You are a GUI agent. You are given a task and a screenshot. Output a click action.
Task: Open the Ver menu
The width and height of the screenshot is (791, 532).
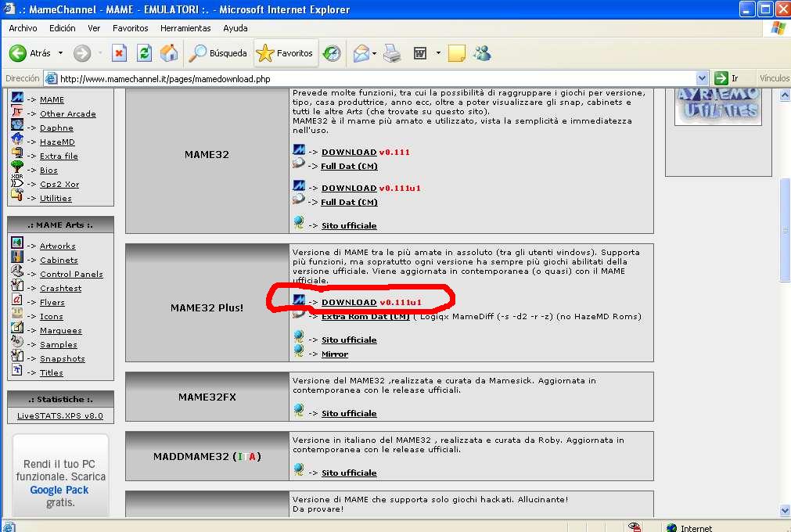[94, 28]
